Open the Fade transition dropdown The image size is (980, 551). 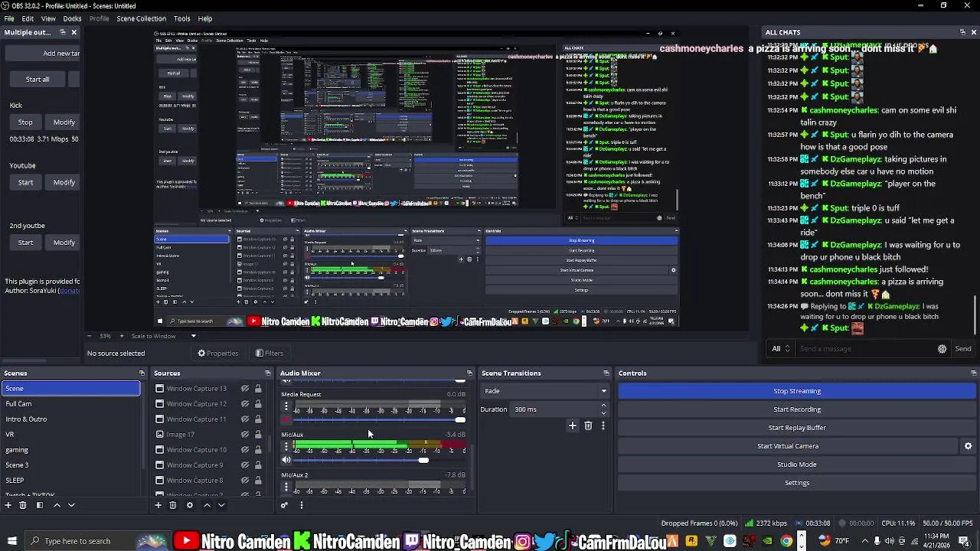pyautogui.click(x=545, y=391)
